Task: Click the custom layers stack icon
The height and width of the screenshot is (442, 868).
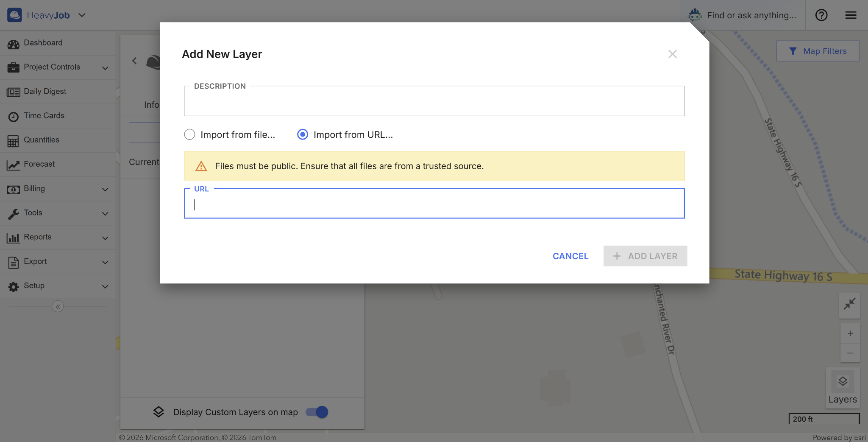Action: [159, 412]
